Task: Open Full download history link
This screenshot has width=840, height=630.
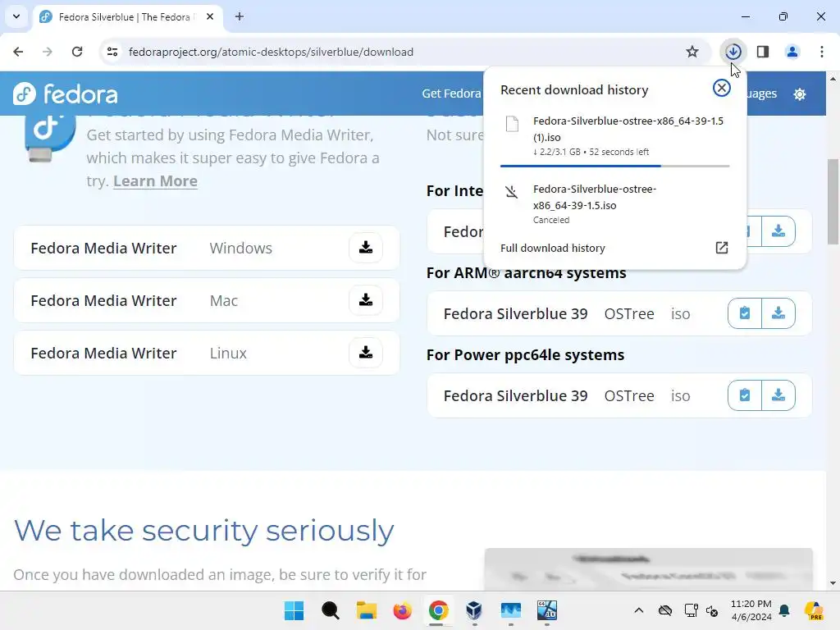Action: (x=552, y=248)
